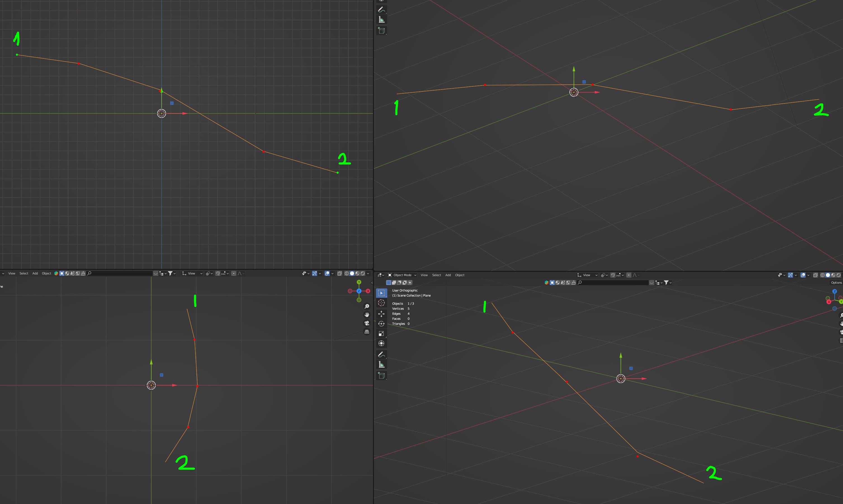This screenshot has width=843, height=504.
Task: Click Measure tool in the top-right viewport
Action: (x=381, y=20)
